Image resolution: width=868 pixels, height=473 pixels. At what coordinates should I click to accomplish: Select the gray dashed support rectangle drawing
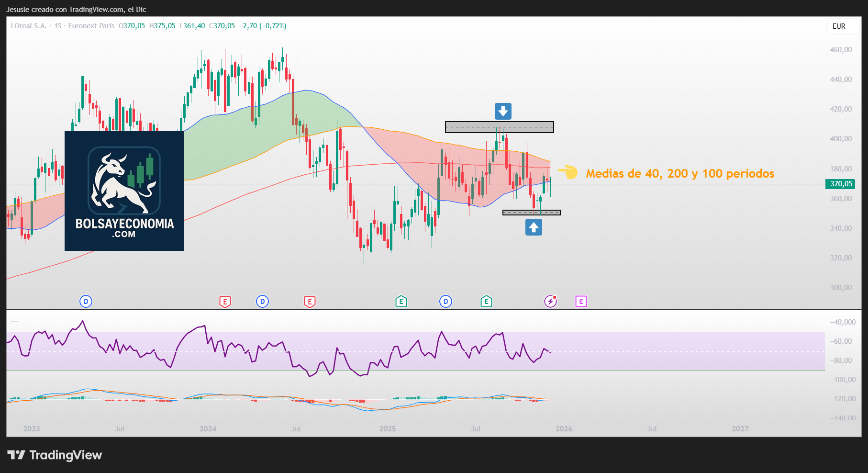click(531, 212)
